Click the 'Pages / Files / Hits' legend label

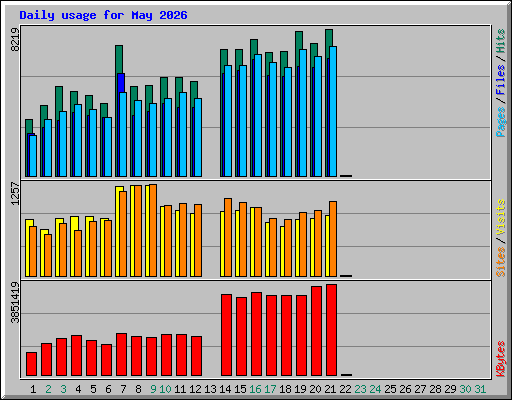tap(500, 83)
